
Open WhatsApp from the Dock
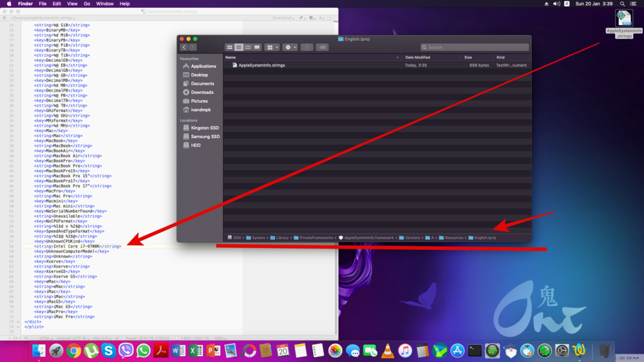click(143, 351)
